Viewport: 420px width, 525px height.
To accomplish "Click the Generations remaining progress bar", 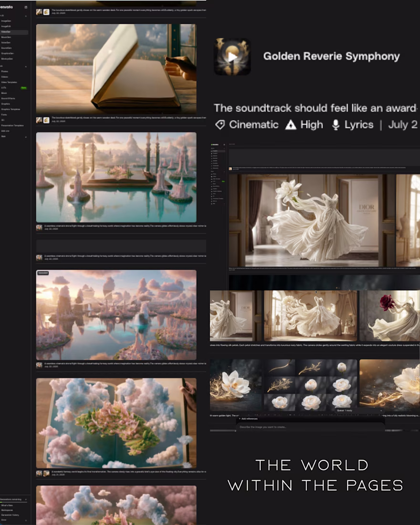I will [14, 502].
